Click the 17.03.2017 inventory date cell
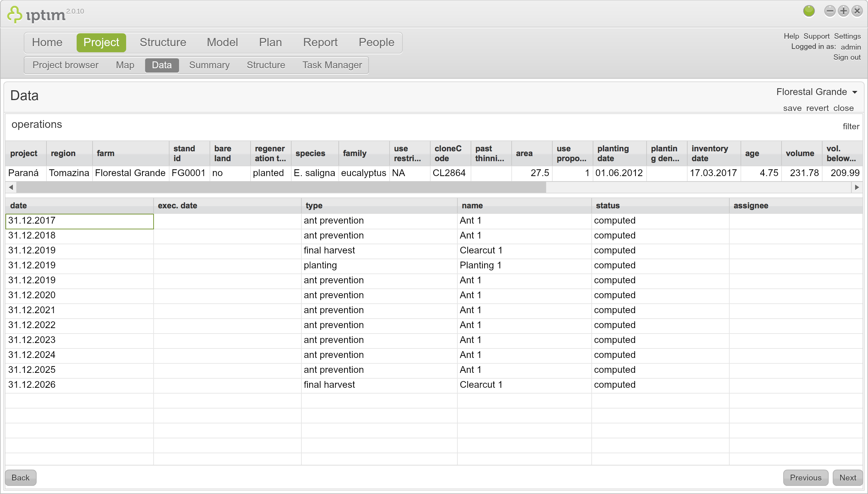Viewport: 868px width, 494px height. pyautogui.click(x=714, y=173)
